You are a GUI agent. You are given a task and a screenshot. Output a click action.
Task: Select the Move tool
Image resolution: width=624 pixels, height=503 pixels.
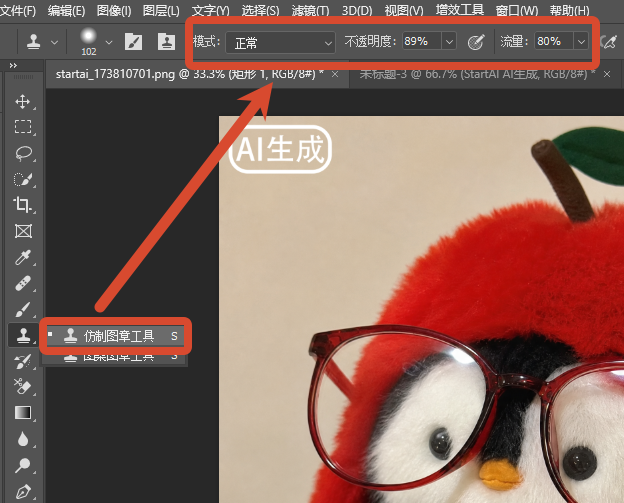23,101
